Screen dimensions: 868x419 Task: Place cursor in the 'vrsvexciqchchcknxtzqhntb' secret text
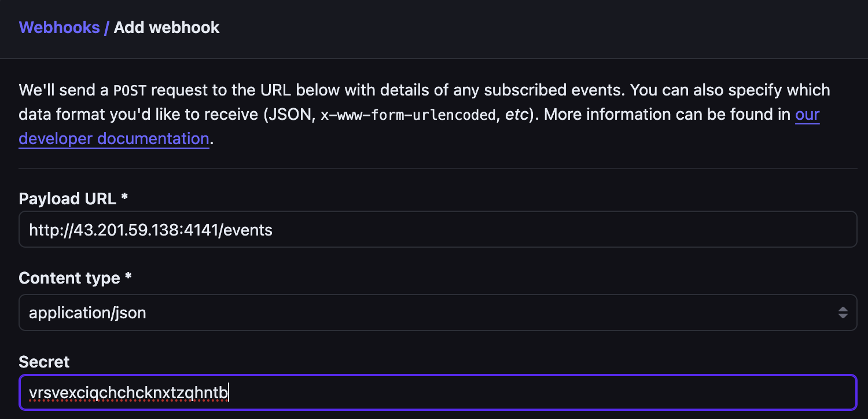click(x=128, y=394)
